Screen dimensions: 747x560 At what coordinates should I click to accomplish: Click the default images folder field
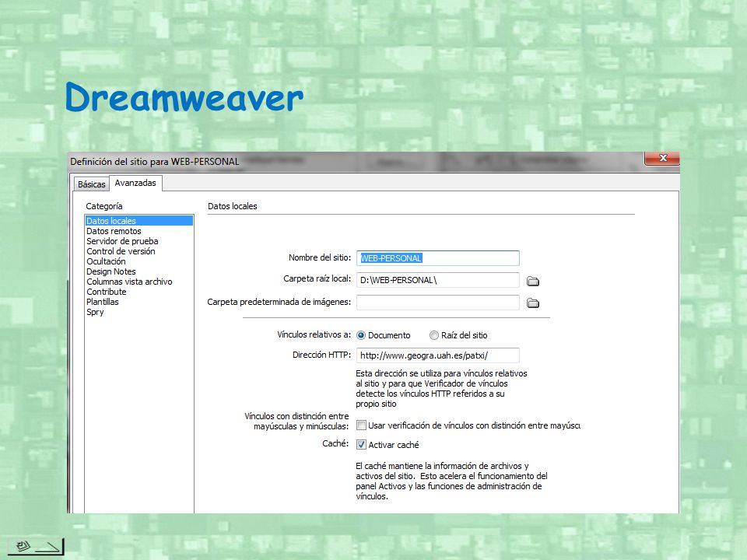pyautogui.click(x=438, y=303)
